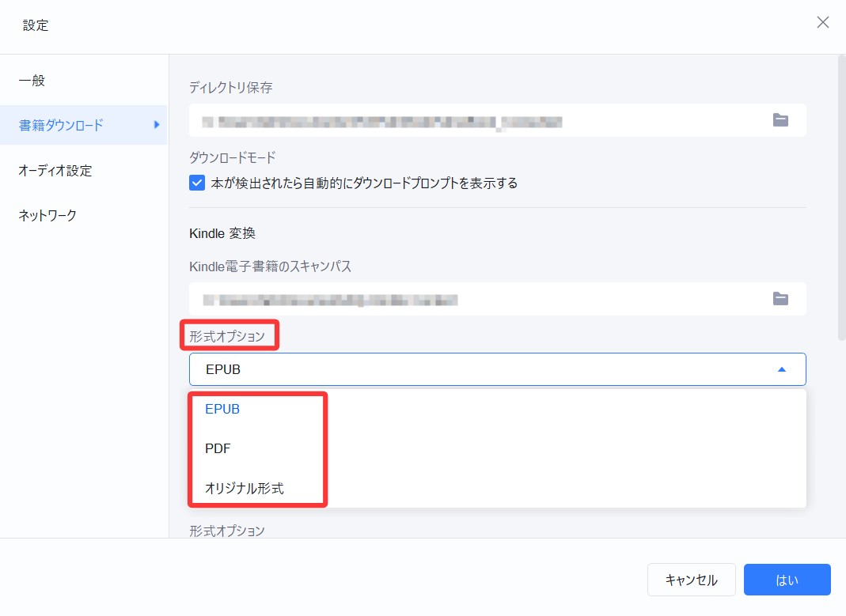The width and height of the screenshot is (846, 616).
Task: Go to ネットワーク settings tab
Action: pyautogui.click(x=47, y=215)
